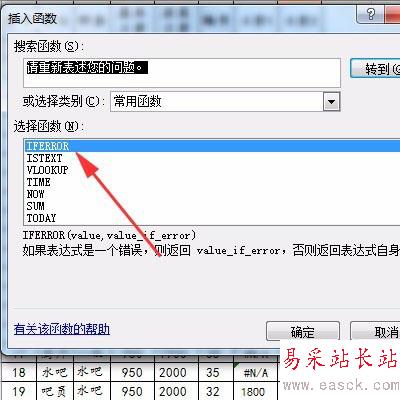Click the 转到 Go button
Screen dimensions: 400x400
pyautogui.click(x=375, y=69)
